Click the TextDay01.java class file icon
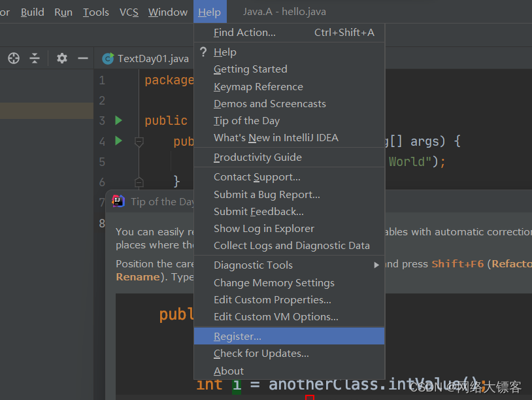The width and height of the screenshot is (532, 400). tap(108, 59)
